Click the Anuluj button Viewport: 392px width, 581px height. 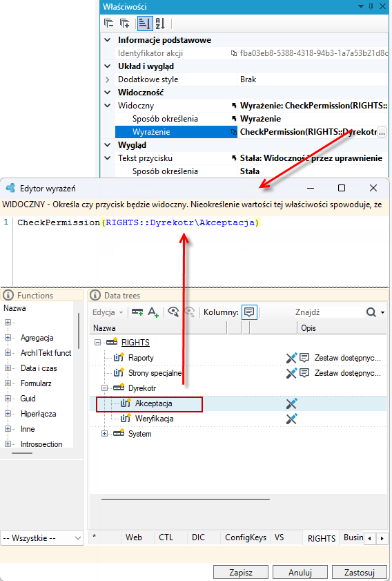click(300, 572)
